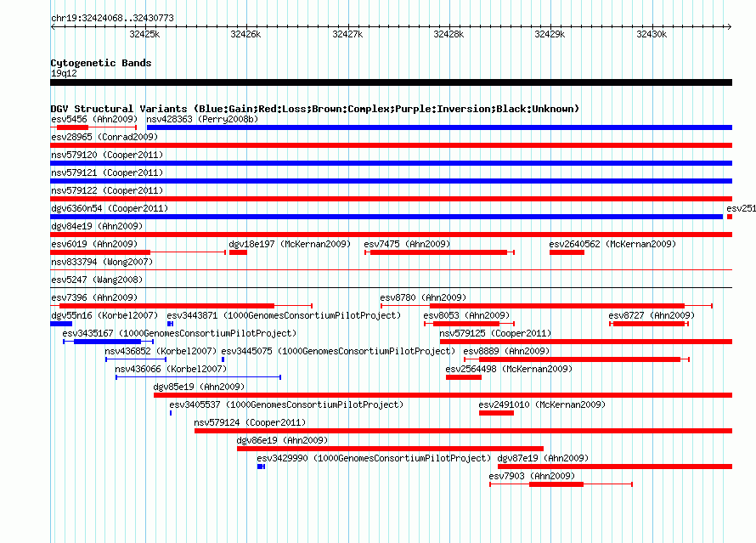Open the esv7396 (Ahn2009) variant label
Image resolution: width=756 pixels, height=543 pixels.
pyautogui.click(x=94, y=297)
